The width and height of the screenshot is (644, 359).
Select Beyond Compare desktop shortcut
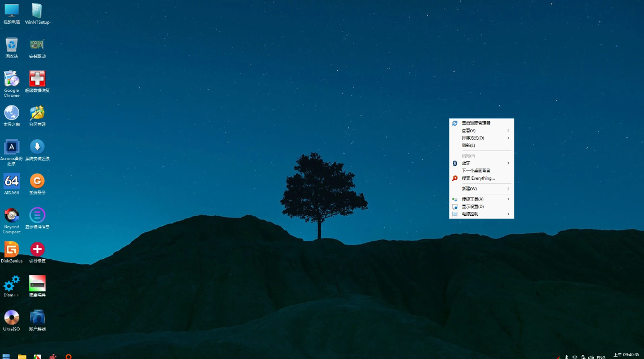[x=11, y=215]
